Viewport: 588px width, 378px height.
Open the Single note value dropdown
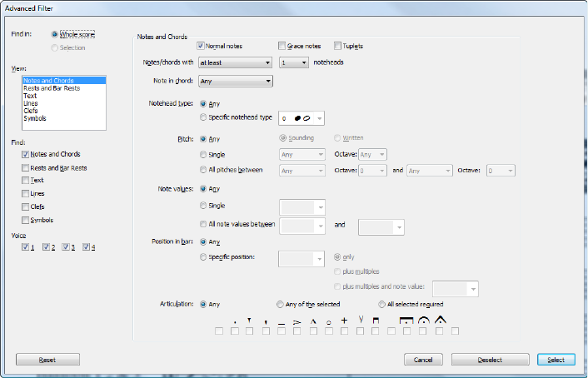pos(302,207)
